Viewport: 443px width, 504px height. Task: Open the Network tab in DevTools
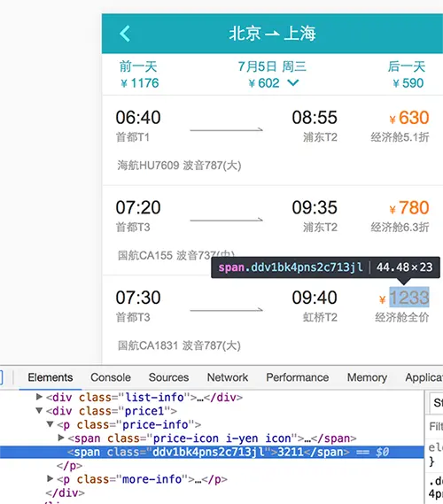click(228, 377)
